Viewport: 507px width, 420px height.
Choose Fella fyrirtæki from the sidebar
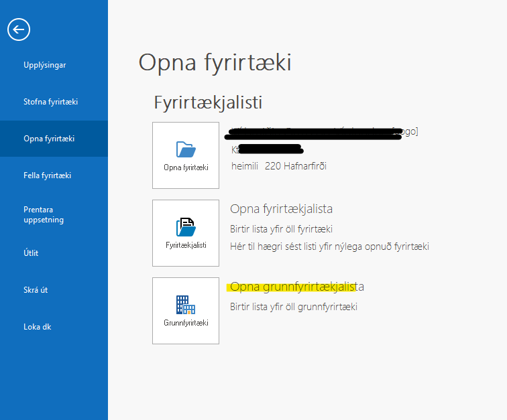(x=48, y=176)
